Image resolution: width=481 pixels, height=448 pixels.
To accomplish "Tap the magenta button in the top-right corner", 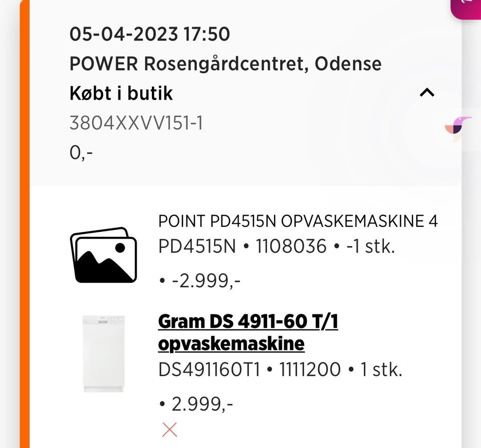I will point(467,8).
